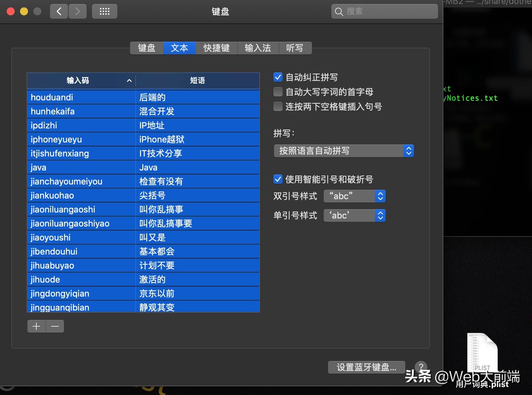Click phrase IT技术分享
The height and width of the screenshot is (395, 532).
click(x=161, y=153)
